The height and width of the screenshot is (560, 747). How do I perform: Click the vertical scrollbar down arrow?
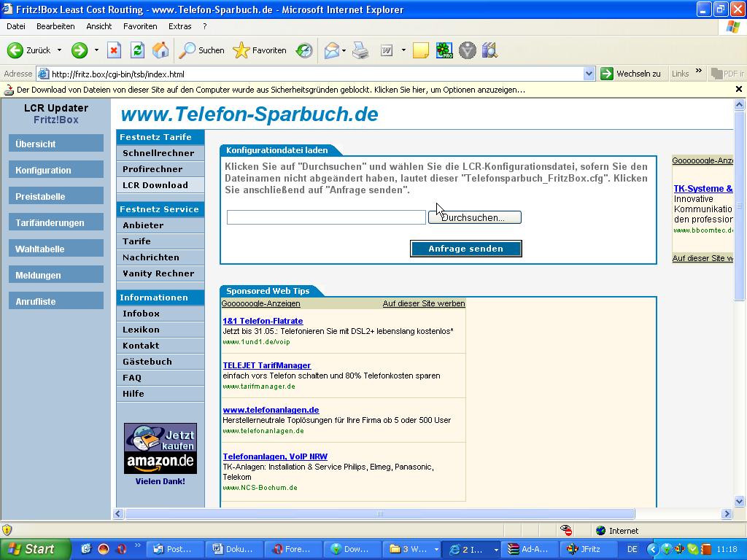pos(739,501)
